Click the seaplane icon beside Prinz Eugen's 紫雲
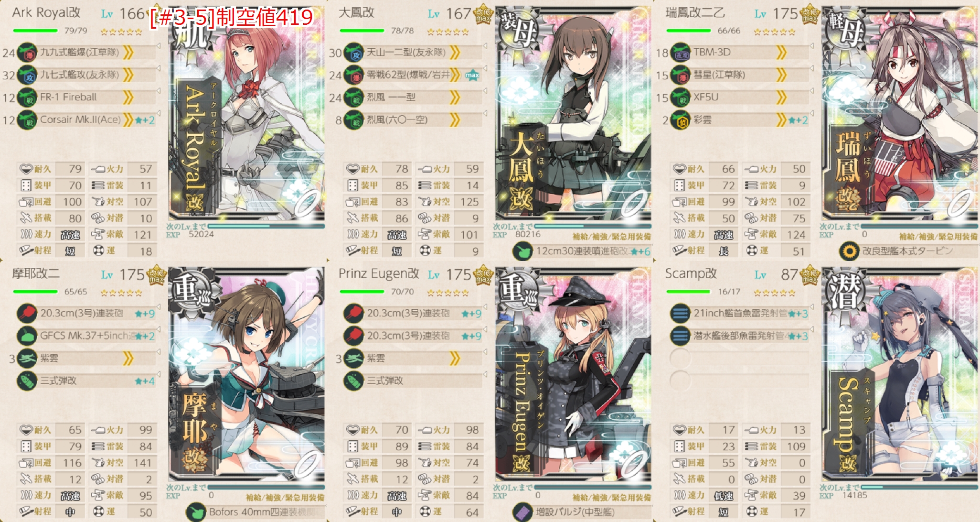Viewport: 980px width, 522px height. coord(354,359)
